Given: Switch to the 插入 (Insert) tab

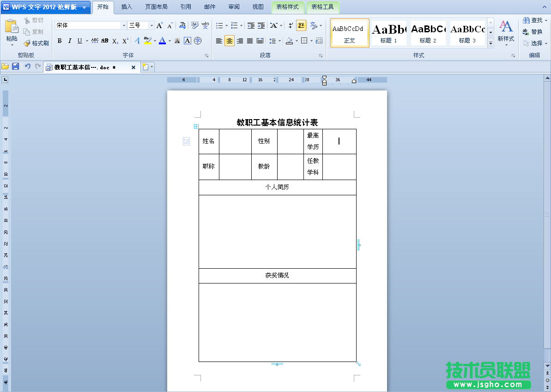Looking at the screenshot, I should 127,7.
